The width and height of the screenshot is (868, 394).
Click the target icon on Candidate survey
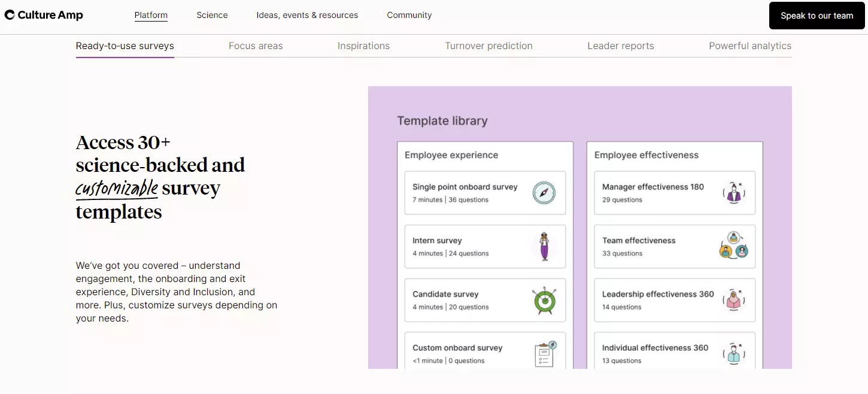544,301
